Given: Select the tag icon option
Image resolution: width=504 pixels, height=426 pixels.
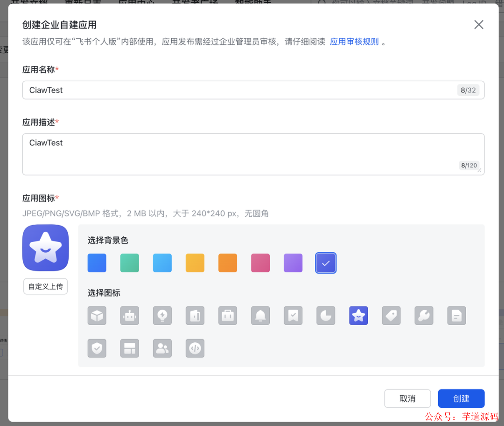Looking at the screenshot, I should coord(391,315).
